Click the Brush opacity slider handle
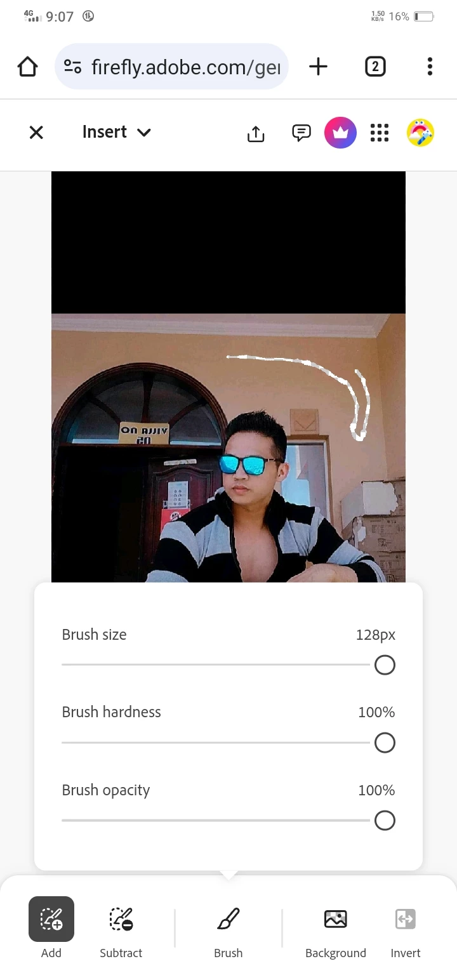The height and width of the screenshot is (980, 457). point(385,821)
